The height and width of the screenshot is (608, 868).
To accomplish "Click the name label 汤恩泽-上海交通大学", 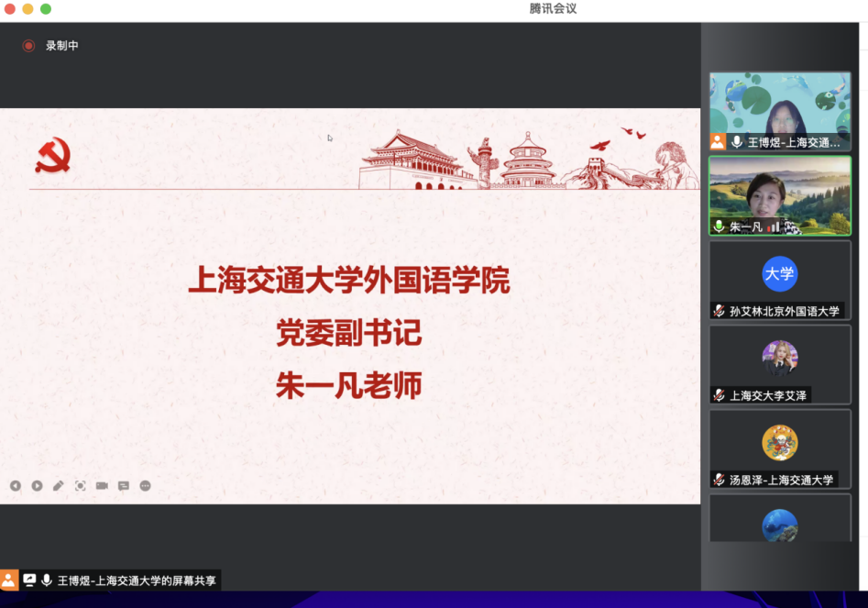I will 781,481.
